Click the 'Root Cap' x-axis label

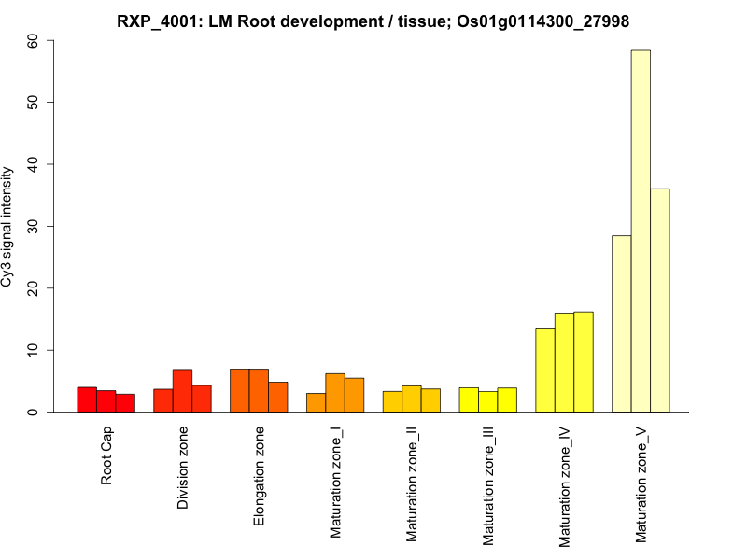[107, 456]
